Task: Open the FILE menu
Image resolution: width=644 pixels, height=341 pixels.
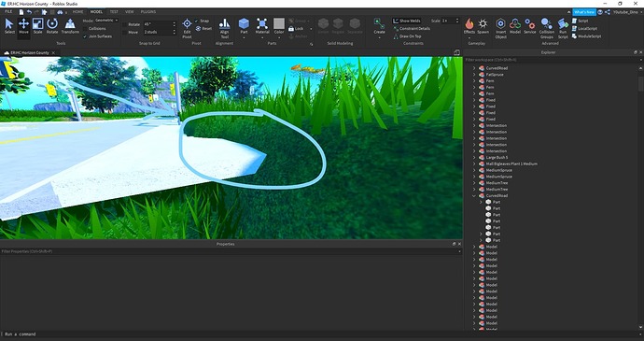Action: 8,11
